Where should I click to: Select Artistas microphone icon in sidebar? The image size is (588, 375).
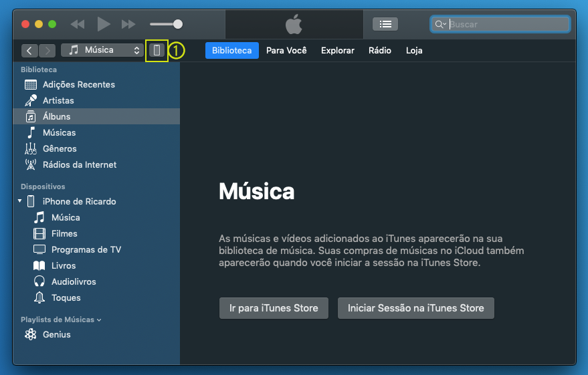pyautogui.click(x=31, y=100)
